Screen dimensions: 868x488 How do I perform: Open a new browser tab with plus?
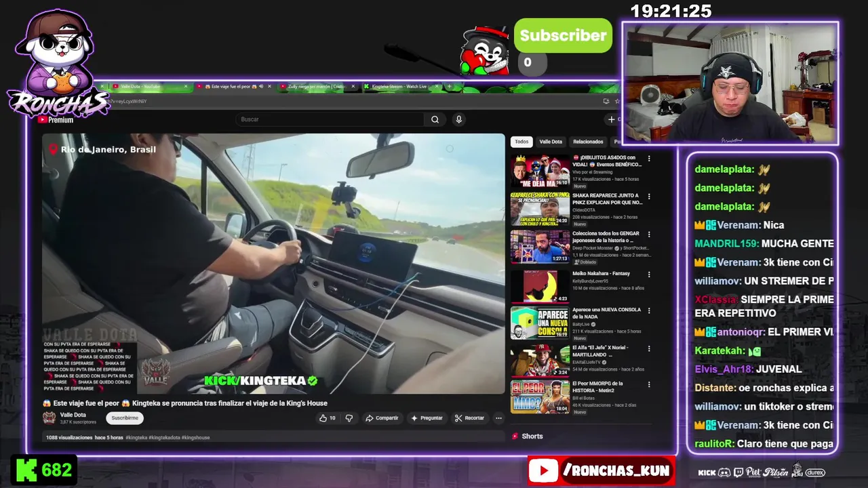(x=449, y=87)
